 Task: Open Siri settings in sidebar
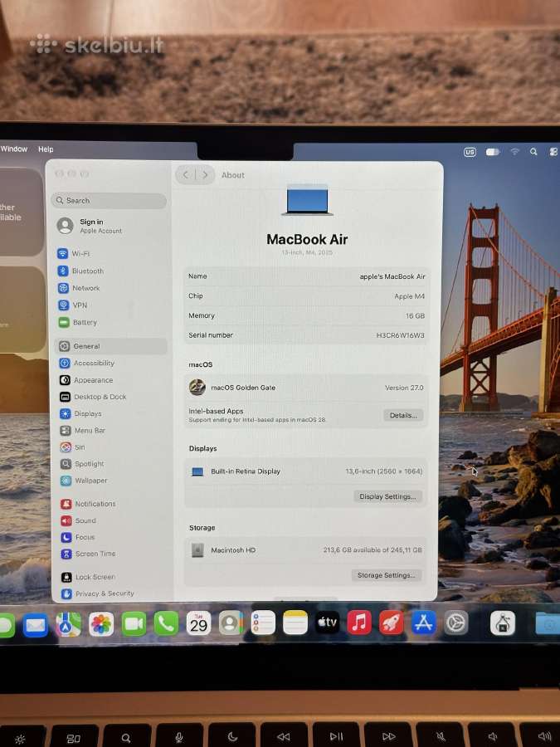click(x=72, y=447)
